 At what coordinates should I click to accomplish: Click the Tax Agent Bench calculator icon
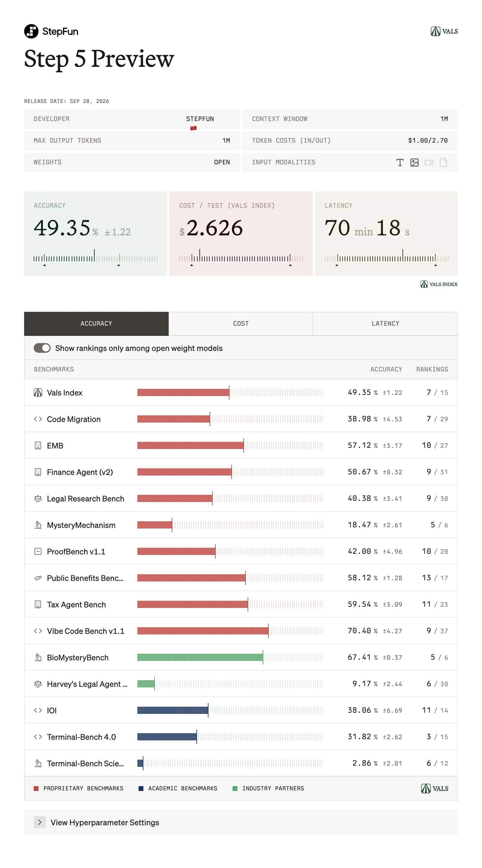38,604
